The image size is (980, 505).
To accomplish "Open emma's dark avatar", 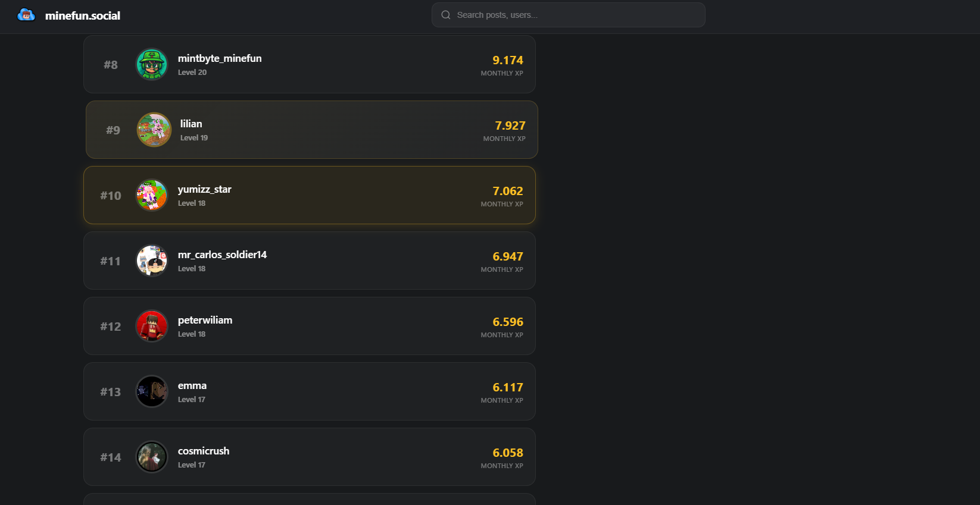I will click(x=152, y=391).
